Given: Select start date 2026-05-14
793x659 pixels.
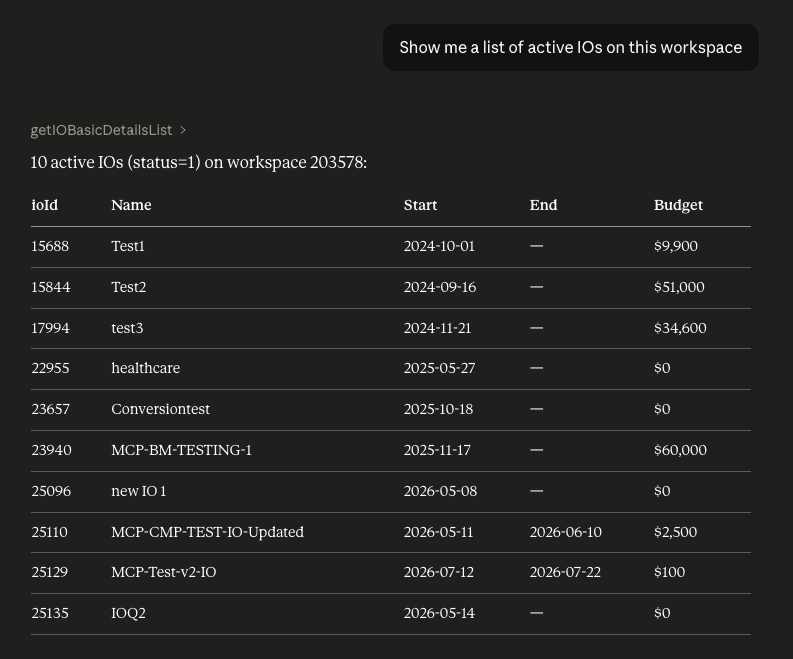Looking at the screenshot, I should (439, 612).
